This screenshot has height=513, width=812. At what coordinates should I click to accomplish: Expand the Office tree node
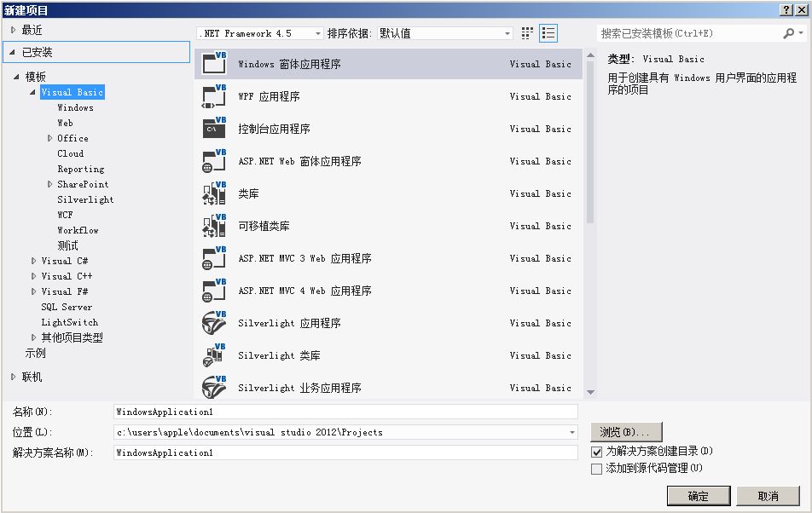click(49, 138)
